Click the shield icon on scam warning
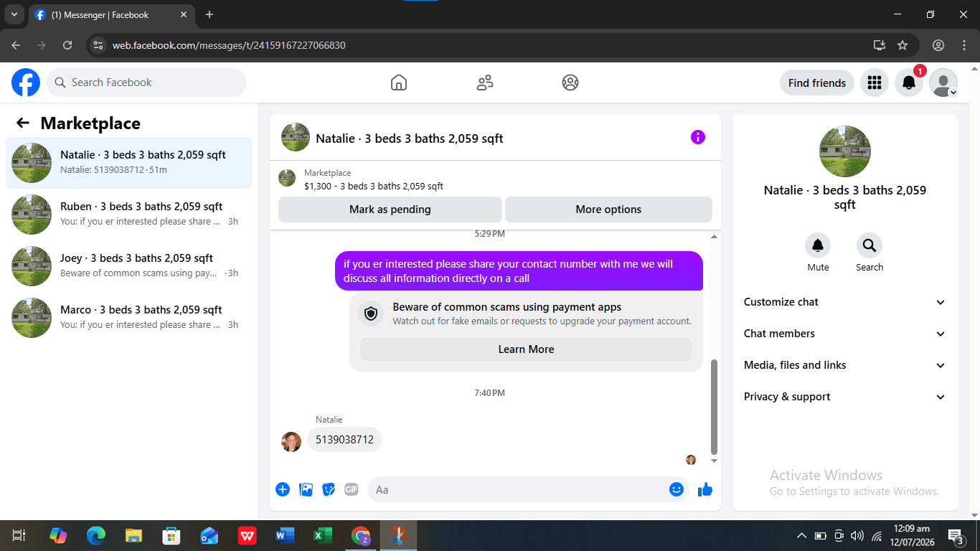The height and width of the screenshot is (551, 980). 371,314
